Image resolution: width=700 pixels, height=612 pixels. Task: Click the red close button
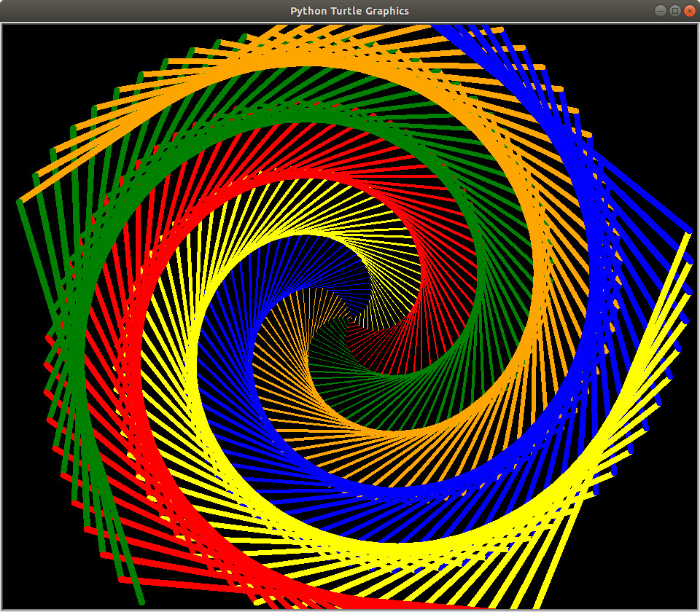[x=691, y=10]
